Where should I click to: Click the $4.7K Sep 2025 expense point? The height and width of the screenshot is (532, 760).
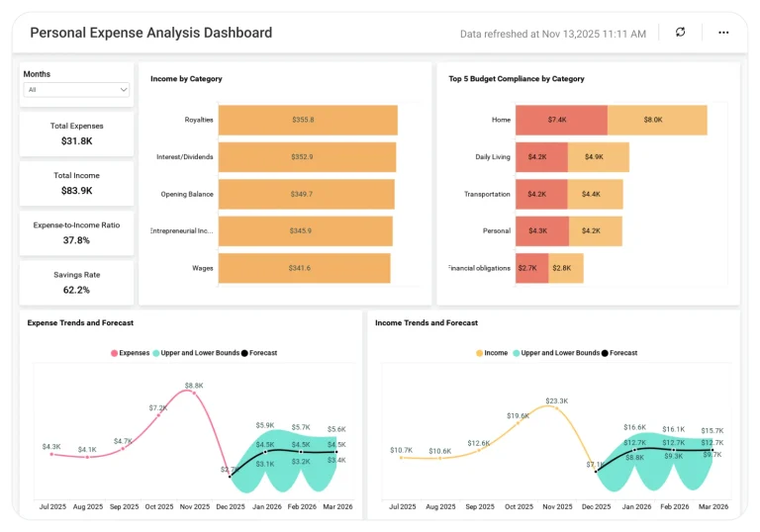pos(123,449)
